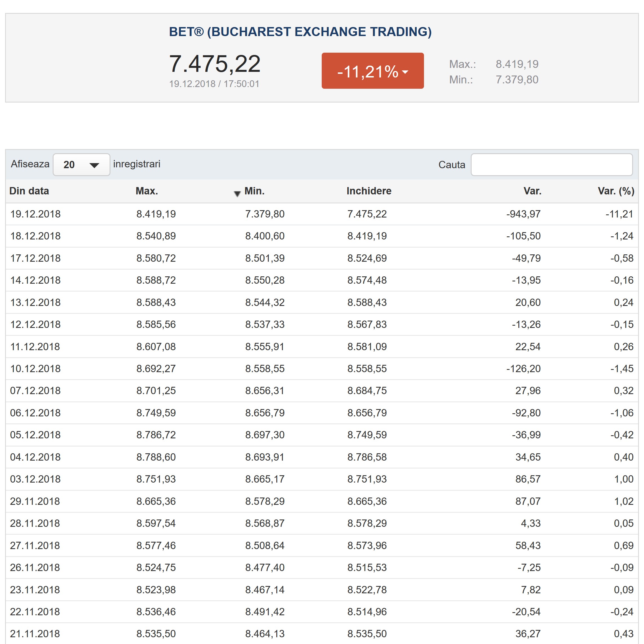
Task: Open the Afiseaza 20 records dropdown
Action: click(x=81, y=164)
